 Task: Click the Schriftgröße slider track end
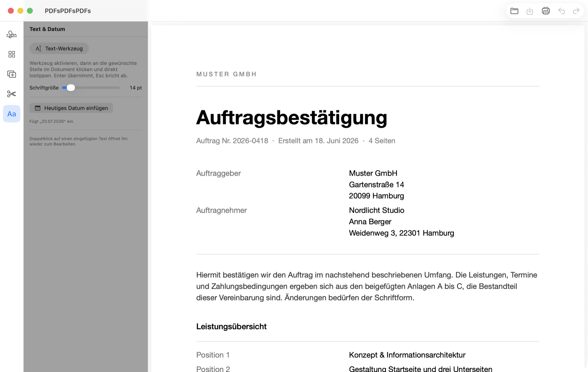tap(118, 87)
